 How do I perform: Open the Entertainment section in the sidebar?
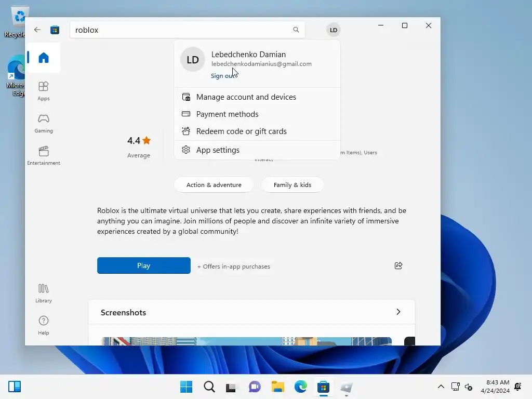point(44,155)
